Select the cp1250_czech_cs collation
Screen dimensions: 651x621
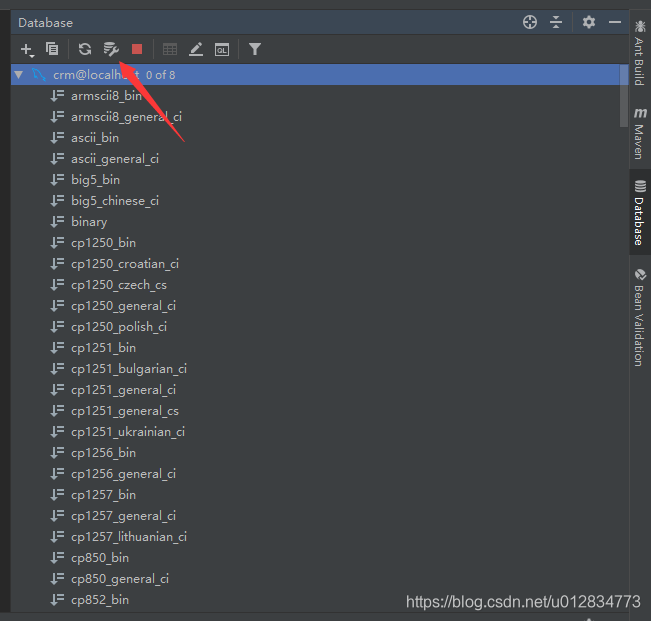[119, 285]
